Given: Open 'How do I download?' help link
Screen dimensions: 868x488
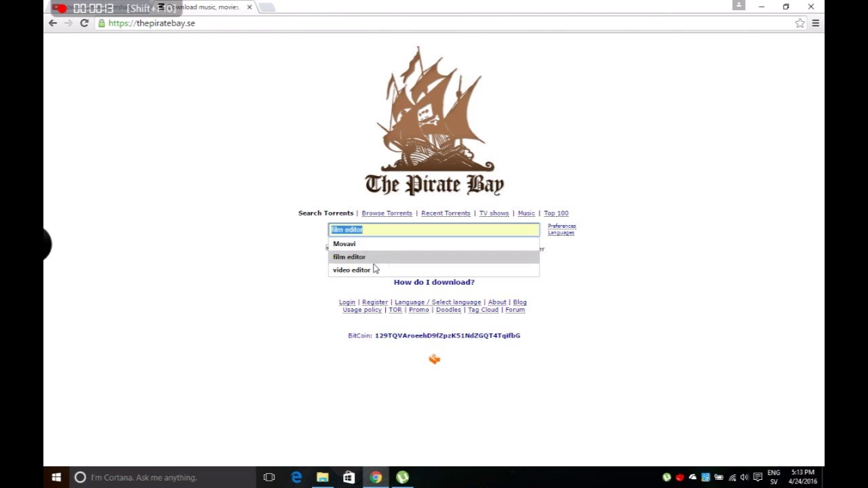Looking at the screenshot, I should (434, 282).
